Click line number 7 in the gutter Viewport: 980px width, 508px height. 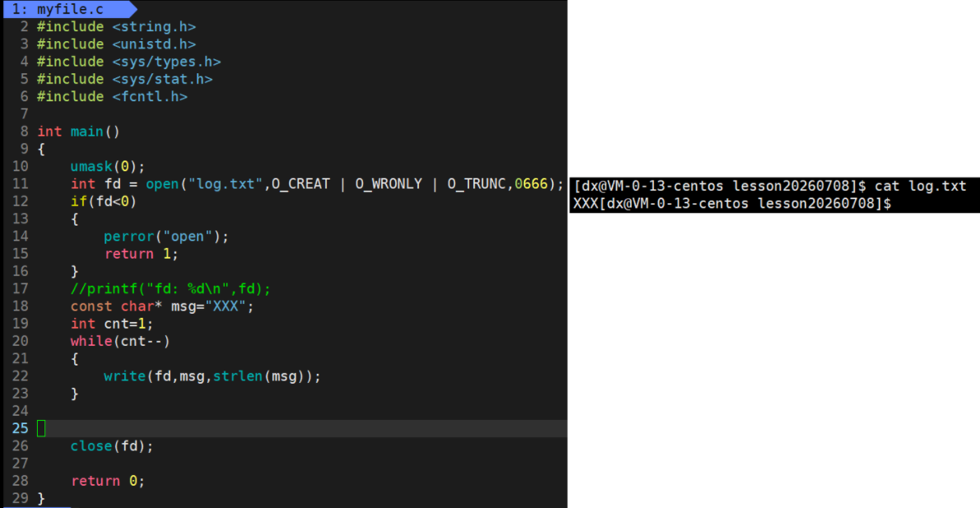coord(25,114)
